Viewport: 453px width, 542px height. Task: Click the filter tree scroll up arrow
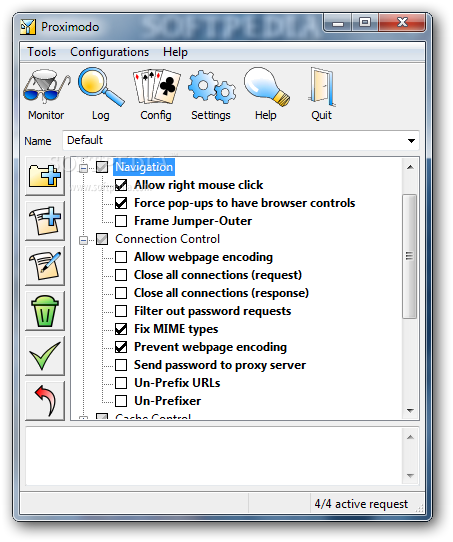click(x=410, y=167)
